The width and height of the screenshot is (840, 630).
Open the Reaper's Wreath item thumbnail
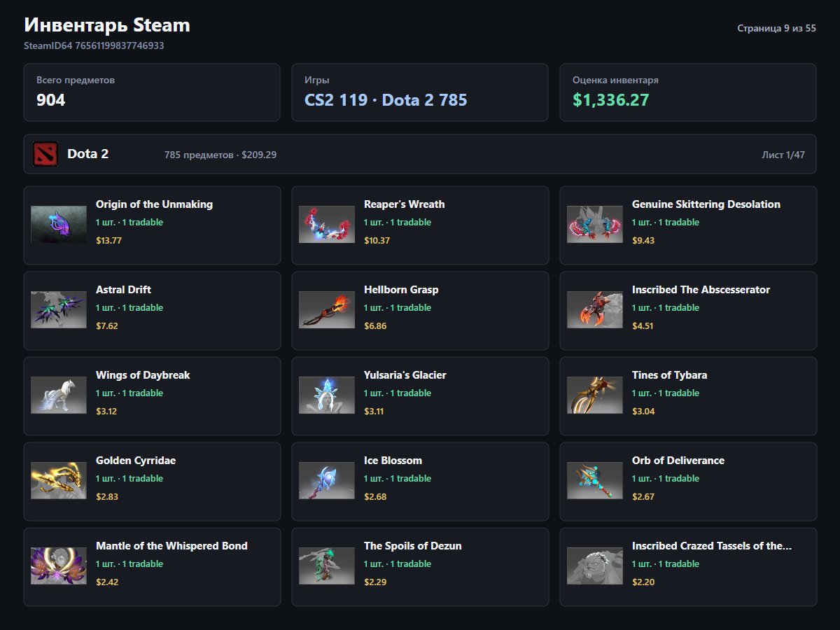pyautogui.click(x=327, y=225)
